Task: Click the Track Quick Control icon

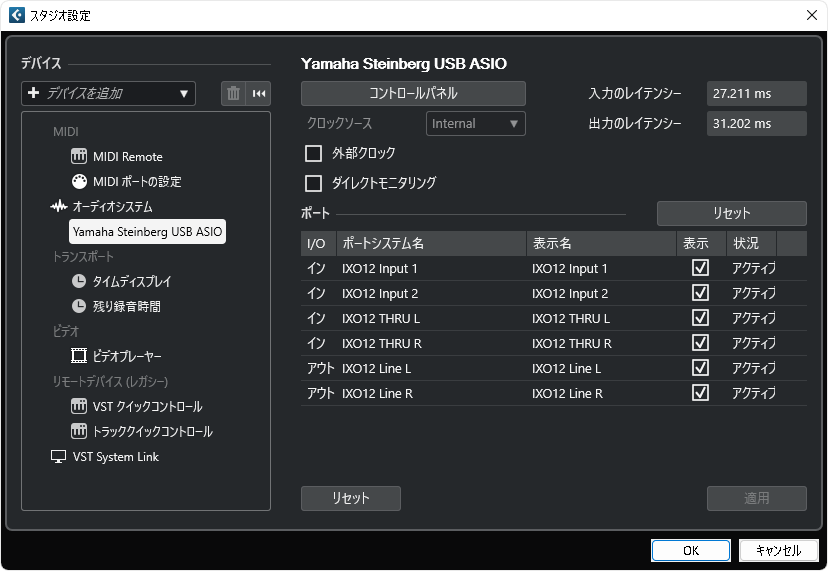Action: point(79,431)
